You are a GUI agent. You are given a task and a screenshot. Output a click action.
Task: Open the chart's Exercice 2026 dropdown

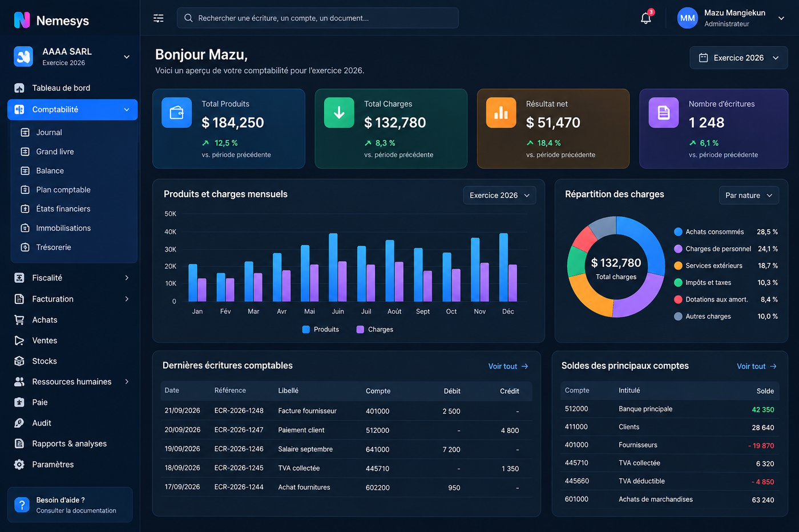pyautogui.click(x=499, y=195)
